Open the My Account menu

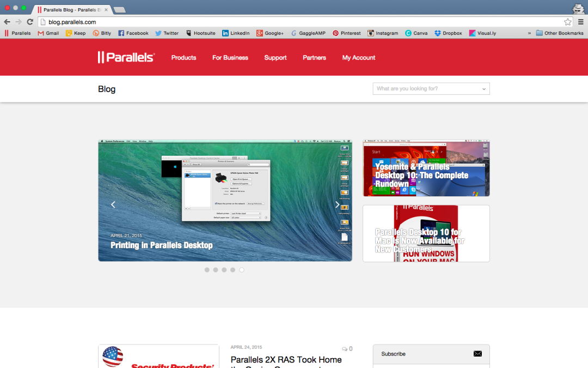click(358, 57)
